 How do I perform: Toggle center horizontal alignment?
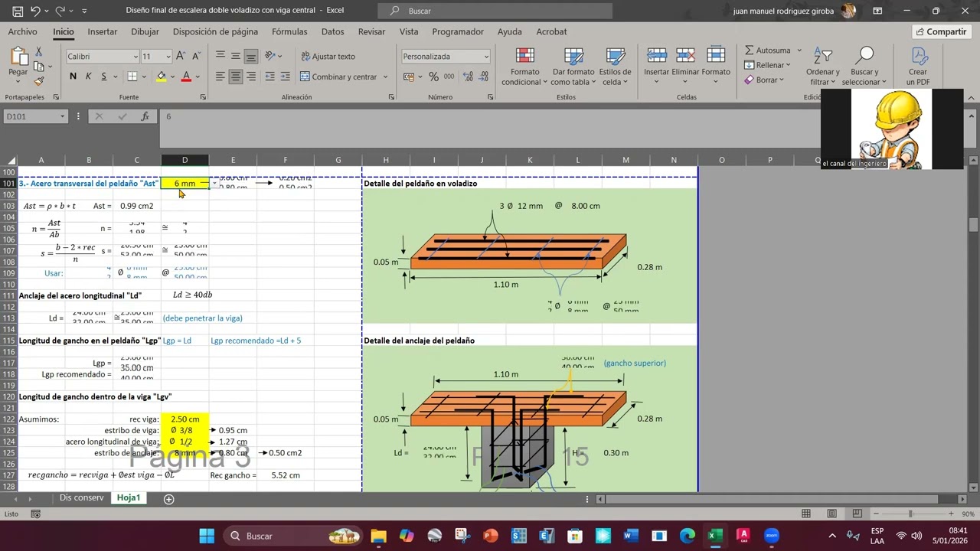(x=235, y=77)
